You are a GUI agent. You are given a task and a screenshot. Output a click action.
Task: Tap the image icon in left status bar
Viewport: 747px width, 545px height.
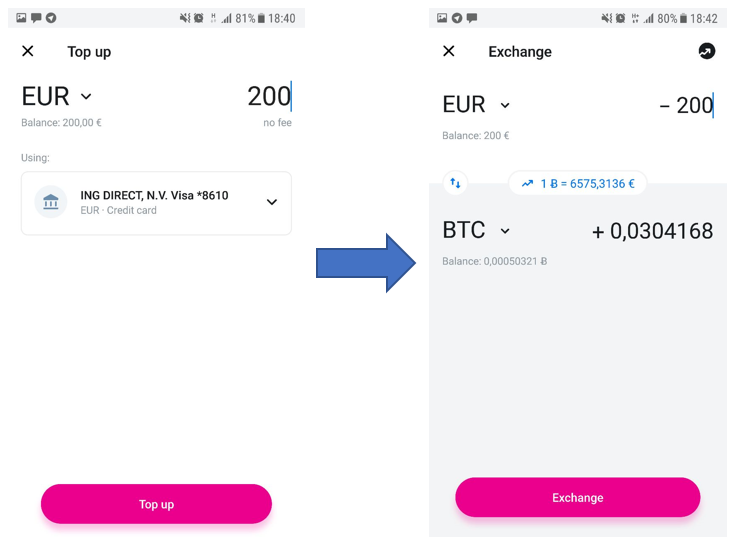[x=21, y=18]
